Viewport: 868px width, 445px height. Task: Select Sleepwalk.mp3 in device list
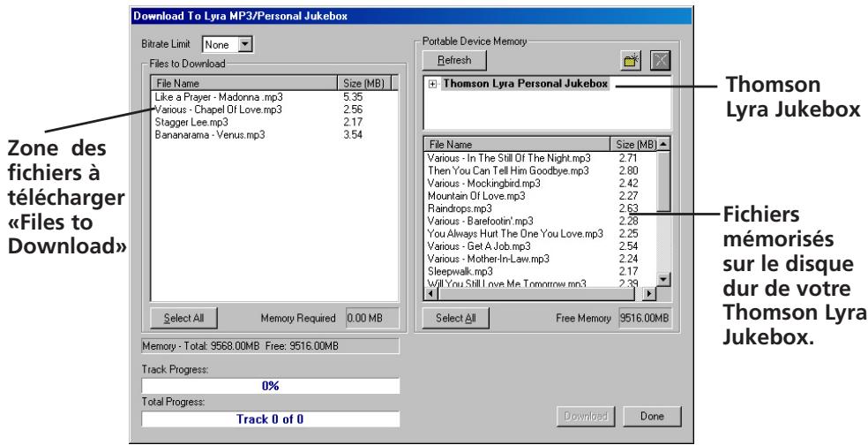(460, 272)
